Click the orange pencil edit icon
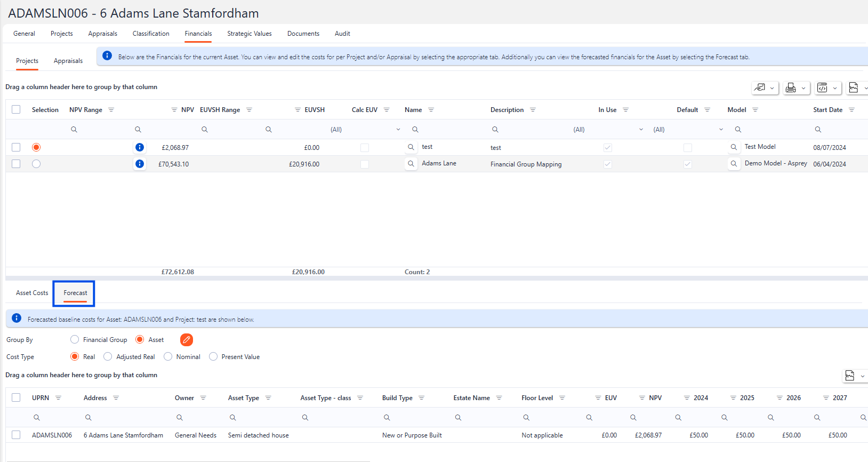 [187, 340]
